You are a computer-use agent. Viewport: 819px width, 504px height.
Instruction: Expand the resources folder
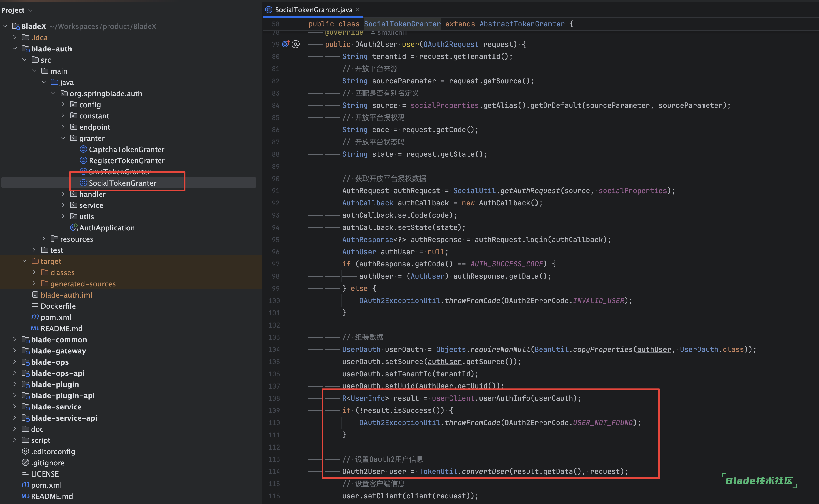(44, 239)
